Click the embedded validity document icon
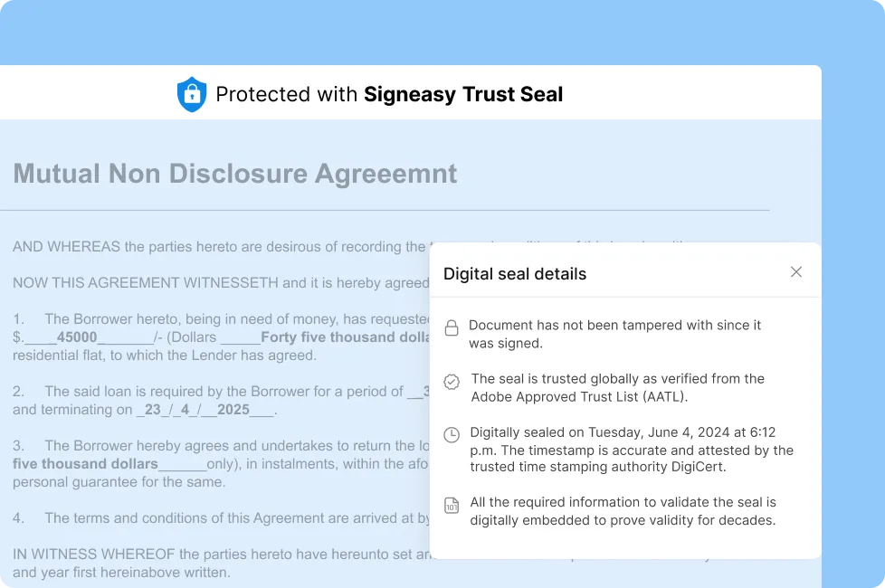 (x=452, y=504)
